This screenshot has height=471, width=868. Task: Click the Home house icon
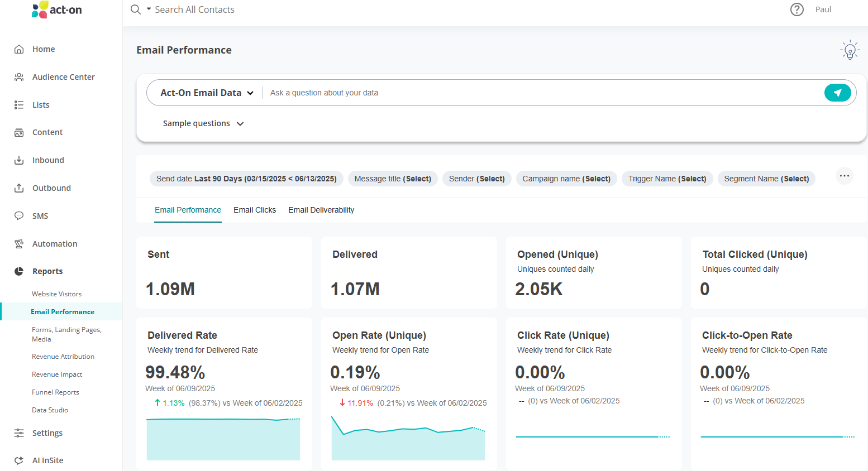click(x=19, y=49)
